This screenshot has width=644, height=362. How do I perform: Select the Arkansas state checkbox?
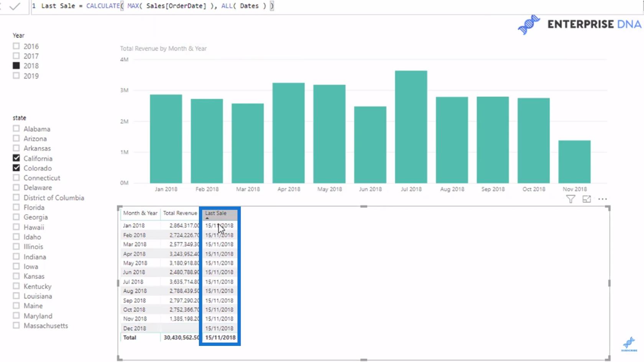pos(16,148)
